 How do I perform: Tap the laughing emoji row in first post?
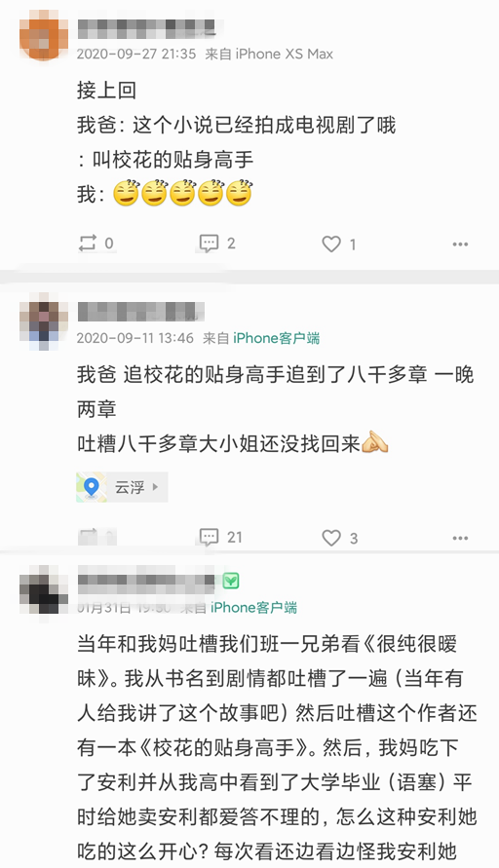click(182, 193)
